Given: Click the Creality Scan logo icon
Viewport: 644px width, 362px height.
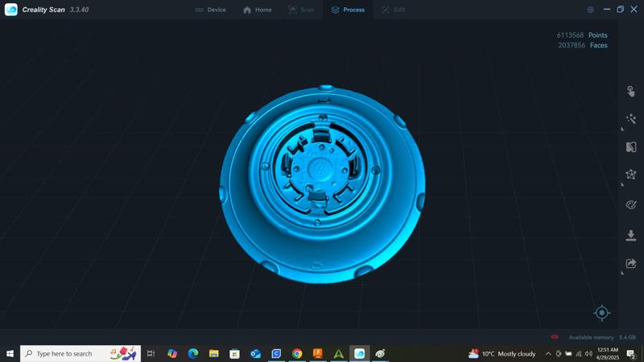Looking at the screenshot, I should 11,10.
